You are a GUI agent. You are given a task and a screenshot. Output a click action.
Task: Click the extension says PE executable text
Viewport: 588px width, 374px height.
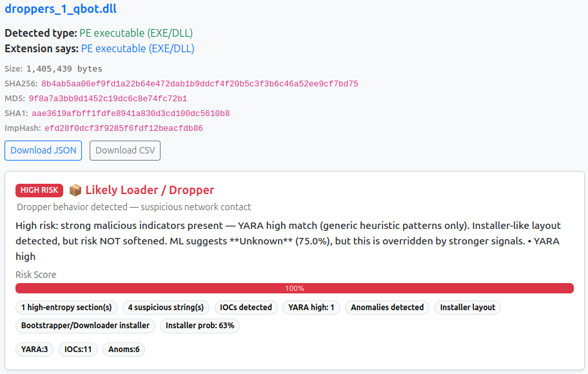137,48
